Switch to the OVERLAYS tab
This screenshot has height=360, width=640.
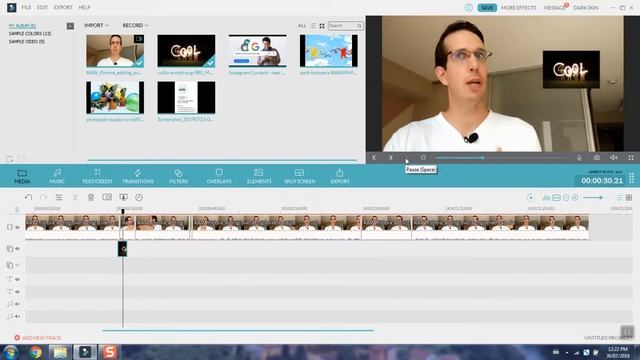tap(219, 176)
